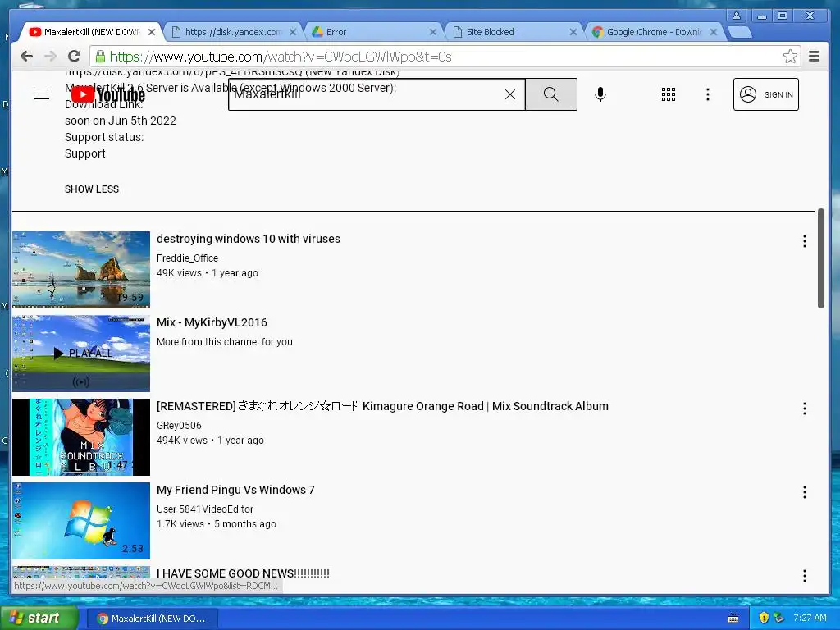Reload the page with the refresh icon
This screenshot has width=840, height=630.
75,57
